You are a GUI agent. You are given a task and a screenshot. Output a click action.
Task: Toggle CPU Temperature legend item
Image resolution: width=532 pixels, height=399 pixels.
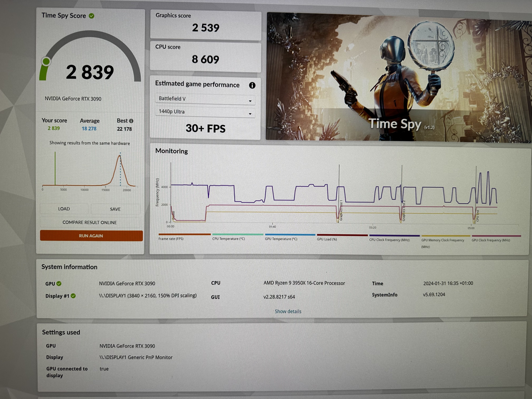click(228, 239)
